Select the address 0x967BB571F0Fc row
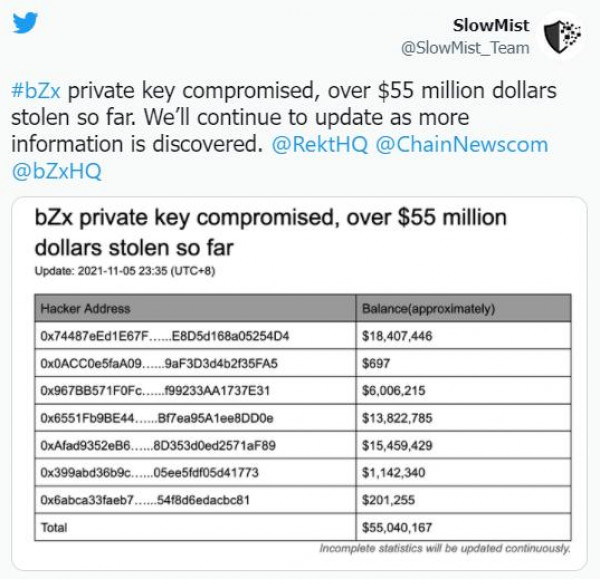 (303, 390)
